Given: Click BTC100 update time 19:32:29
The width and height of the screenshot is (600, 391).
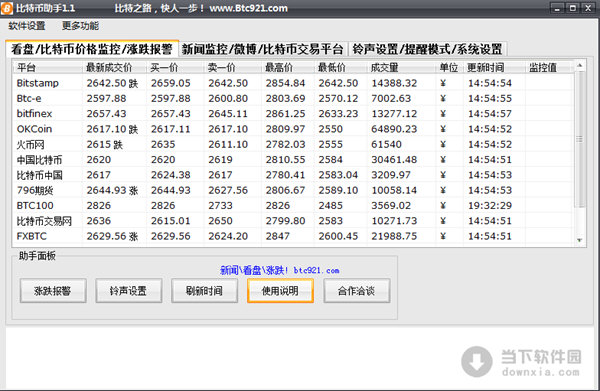Looking at the screenshot, I should tap(490, 205).
